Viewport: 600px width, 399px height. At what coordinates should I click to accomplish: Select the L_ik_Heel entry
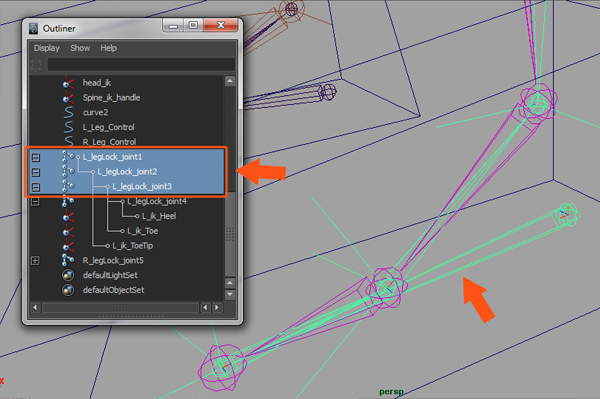[x=159, y=217]
